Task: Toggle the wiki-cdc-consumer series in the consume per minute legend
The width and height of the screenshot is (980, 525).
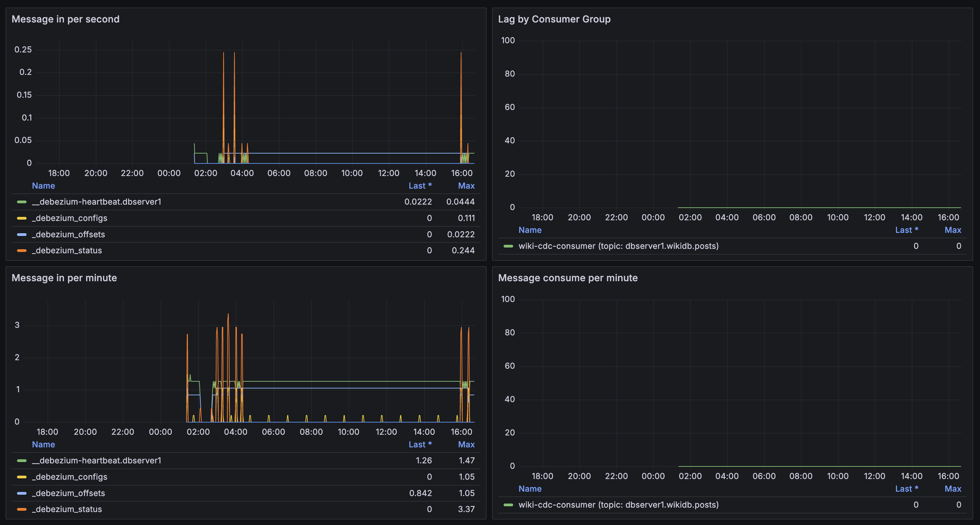Action: pyautogui.click(x=618, y=505)
